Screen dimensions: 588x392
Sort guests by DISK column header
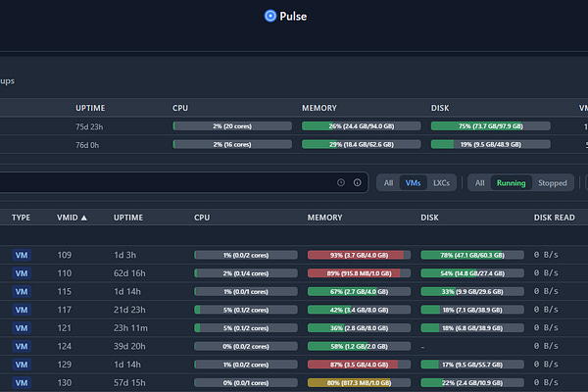[429, 218]
